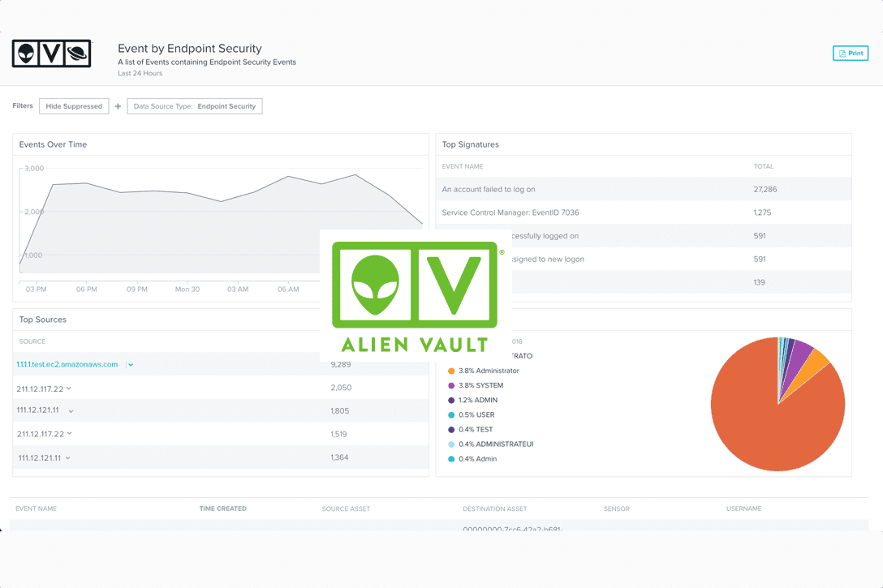Expand chevron for 111.12.121.11 with 1,364 events
Screen dimensions: 883x588
point(67,458)
